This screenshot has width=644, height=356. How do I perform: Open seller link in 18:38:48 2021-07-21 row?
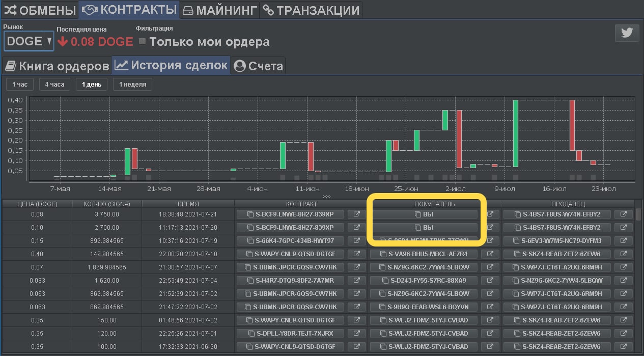pos(623,214)
